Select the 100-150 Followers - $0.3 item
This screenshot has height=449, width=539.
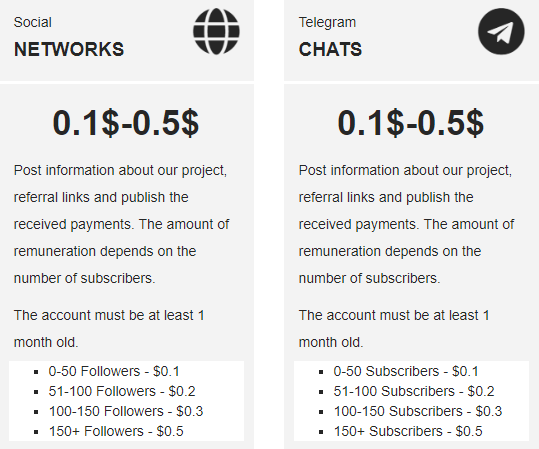click(126, 411)
